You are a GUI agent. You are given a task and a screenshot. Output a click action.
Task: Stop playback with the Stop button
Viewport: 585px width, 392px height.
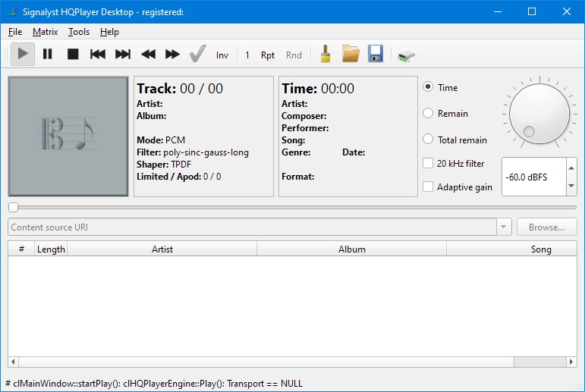pos(73,54)
